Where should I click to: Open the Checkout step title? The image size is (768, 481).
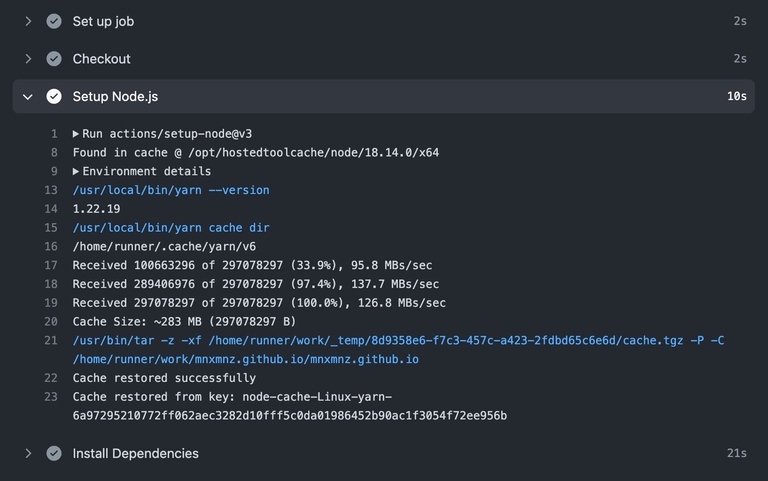coord(101,59)
